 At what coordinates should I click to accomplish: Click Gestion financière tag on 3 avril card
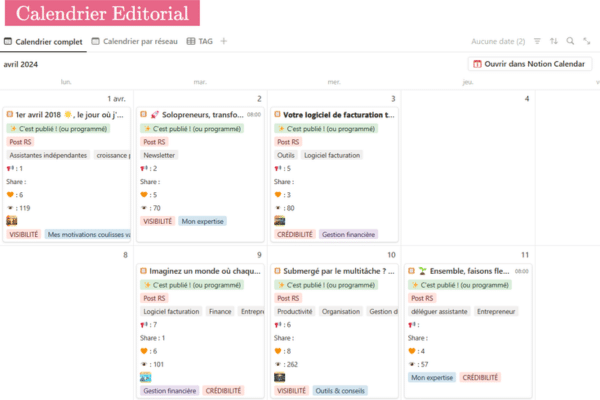(349, 234)
